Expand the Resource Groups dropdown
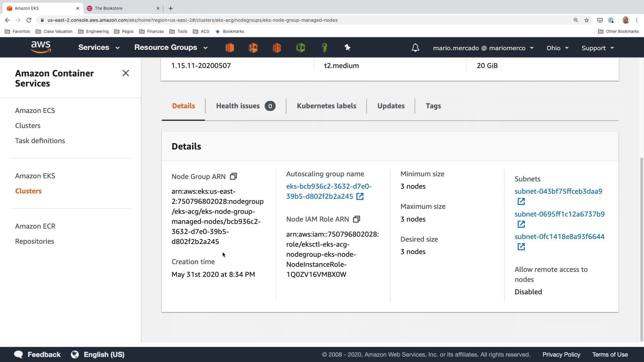The image size is (644, 362). click(x=171, y=48)
